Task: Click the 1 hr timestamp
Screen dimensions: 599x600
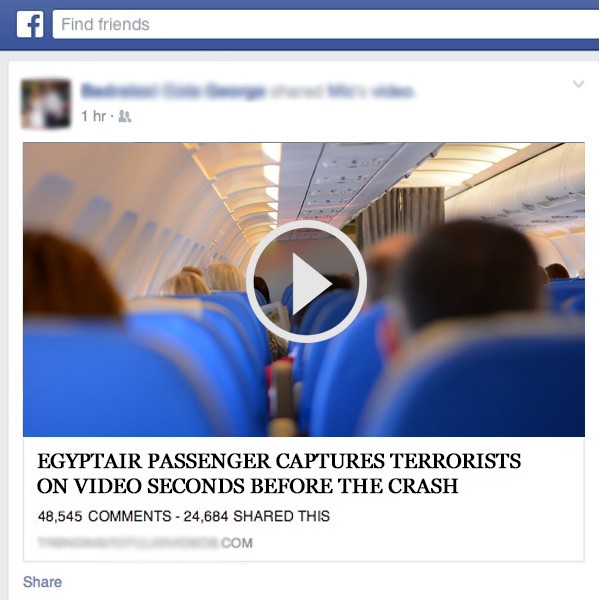Action: pos(93,116)
